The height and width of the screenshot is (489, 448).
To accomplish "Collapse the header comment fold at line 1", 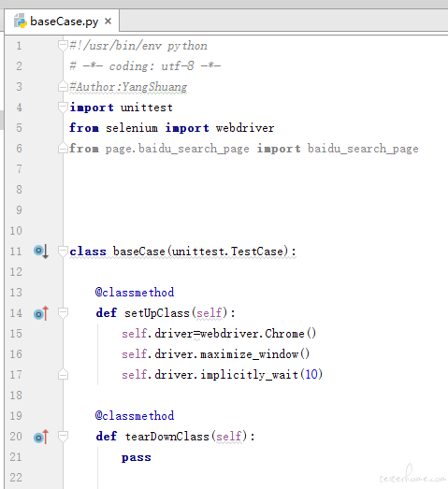I will tap(63, 46).
